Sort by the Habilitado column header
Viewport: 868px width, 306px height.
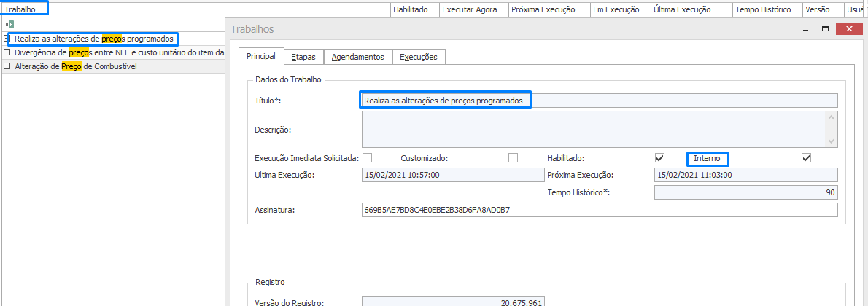point(414,9)
